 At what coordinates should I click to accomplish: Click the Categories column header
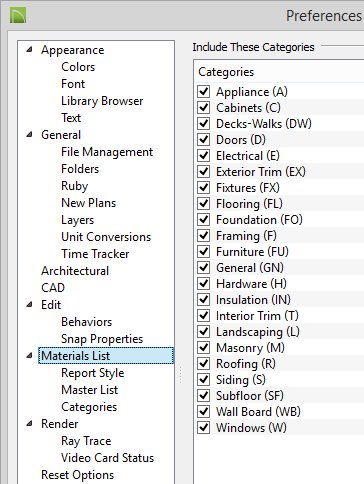(226, 72)
